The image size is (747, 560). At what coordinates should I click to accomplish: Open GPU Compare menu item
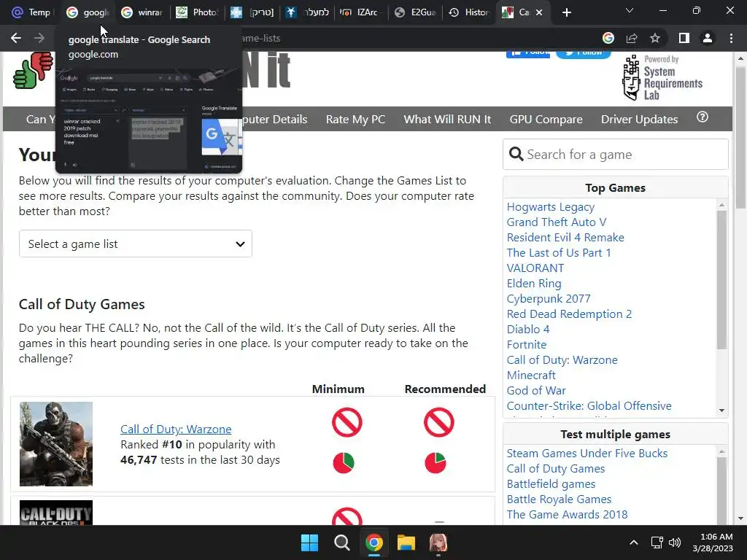tap(546, 119)
